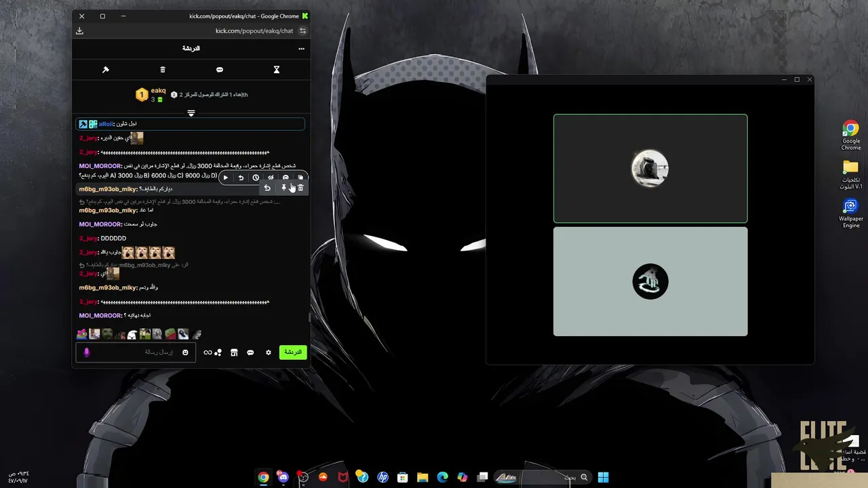
Task: Pin the m6bg_m93ob_mlky message with pin icon
Action: point(283,188)
